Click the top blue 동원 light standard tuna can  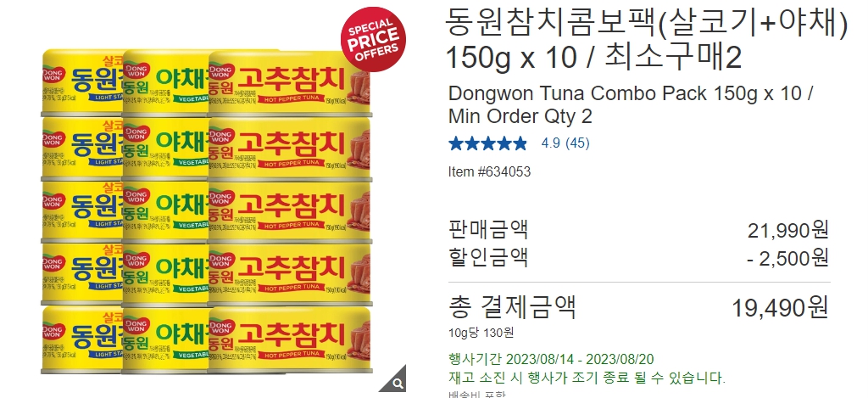(x=82, y=81)
